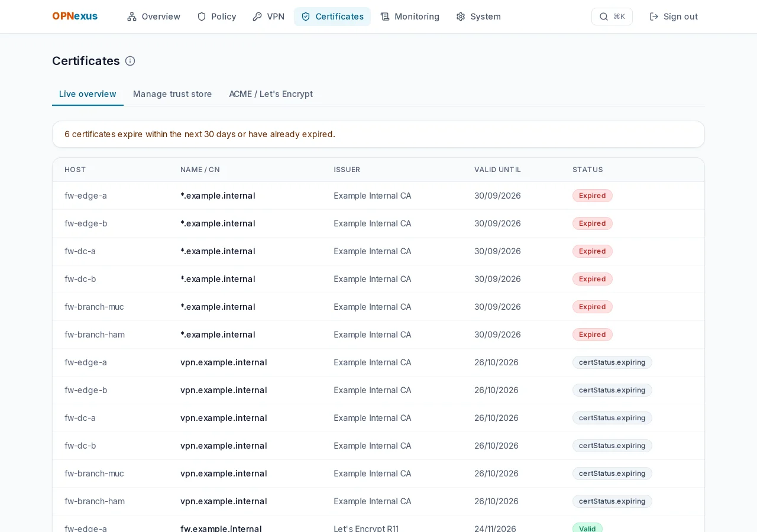Click certStatus.expiring badge for fw-branch-muc vpn row
This screenshot has width=757, height=532.
point(612,473)
